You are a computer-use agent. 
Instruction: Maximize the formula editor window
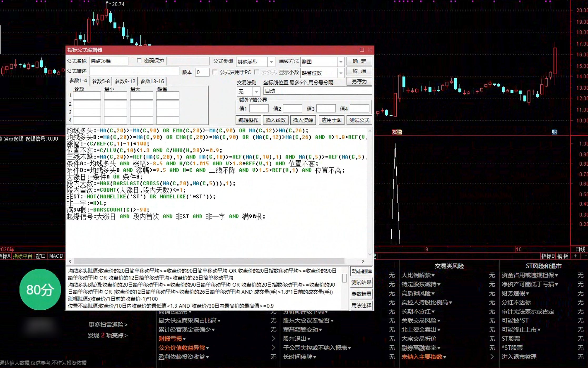point(362,50)
